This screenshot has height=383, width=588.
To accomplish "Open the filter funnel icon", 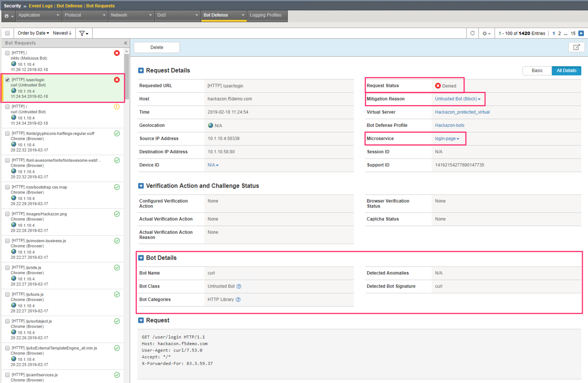I will (x=84, y=33).
